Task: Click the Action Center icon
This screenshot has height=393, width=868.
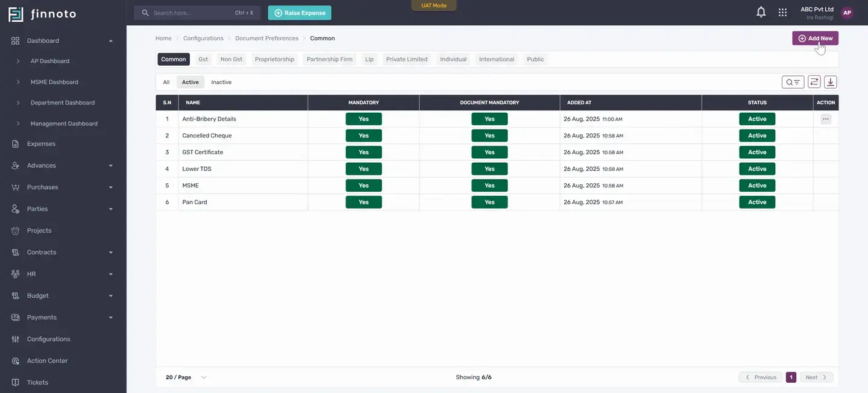Action: tap(16, 360)
